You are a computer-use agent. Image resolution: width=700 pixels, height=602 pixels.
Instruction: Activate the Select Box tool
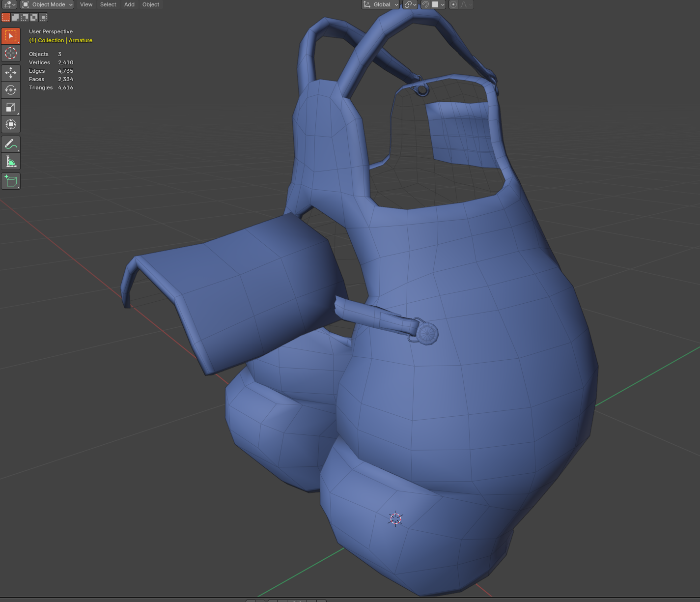coord(11,36)
